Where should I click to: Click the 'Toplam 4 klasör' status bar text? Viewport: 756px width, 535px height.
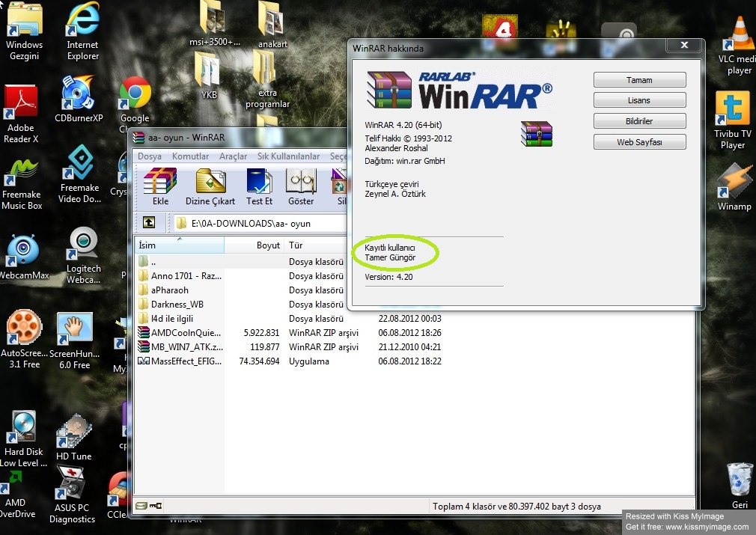coord(516,506)
